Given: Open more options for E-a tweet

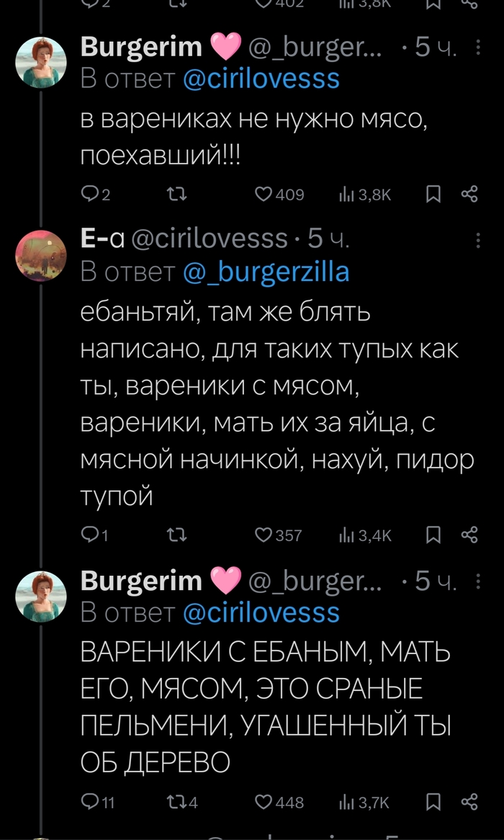Looking at the screenshot, I should tap(479, 238).
